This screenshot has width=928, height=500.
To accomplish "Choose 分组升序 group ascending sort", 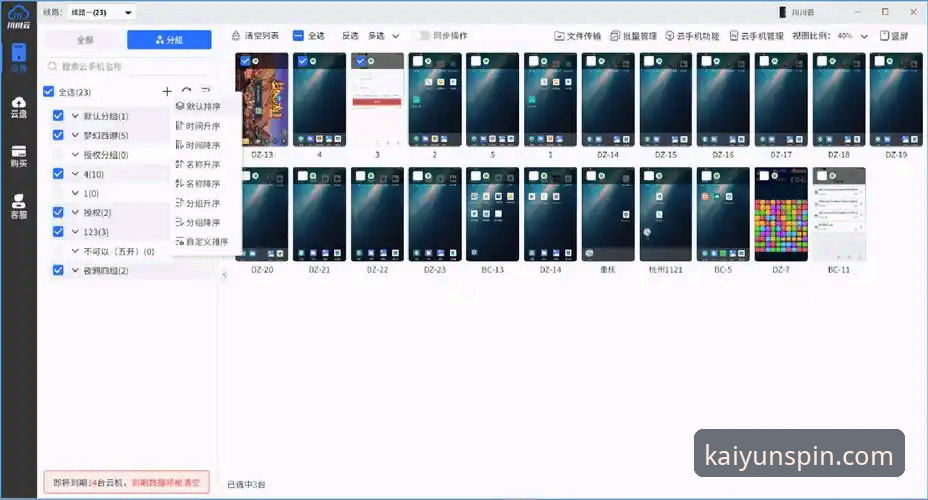I will (x=205, y=203).
